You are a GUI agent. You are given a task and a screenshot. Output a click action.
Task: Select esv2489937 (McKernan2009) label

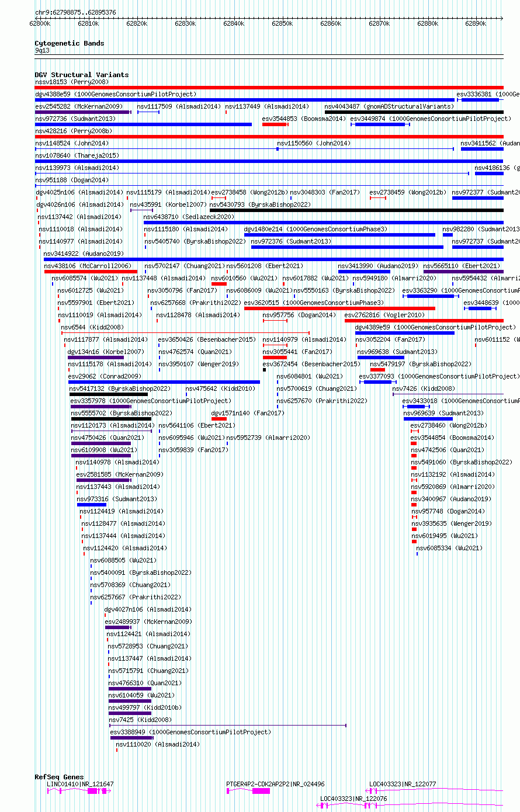(148, 622)
